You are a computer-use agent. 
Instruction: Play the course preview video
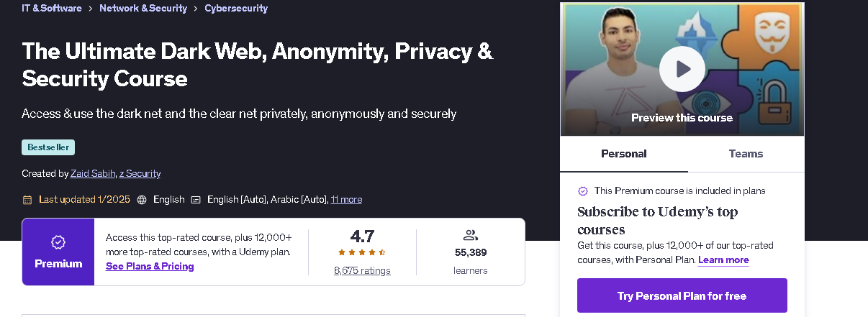point(682,69)
